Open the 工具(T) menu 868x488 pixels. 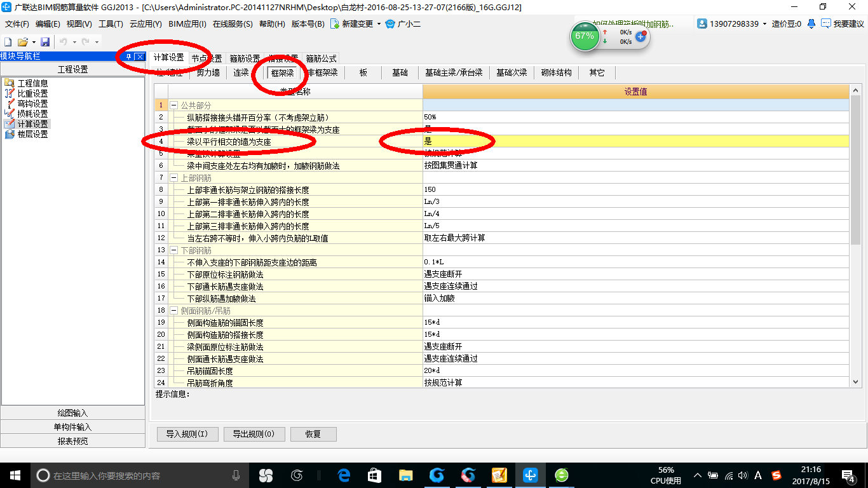[x=111, y=24]
